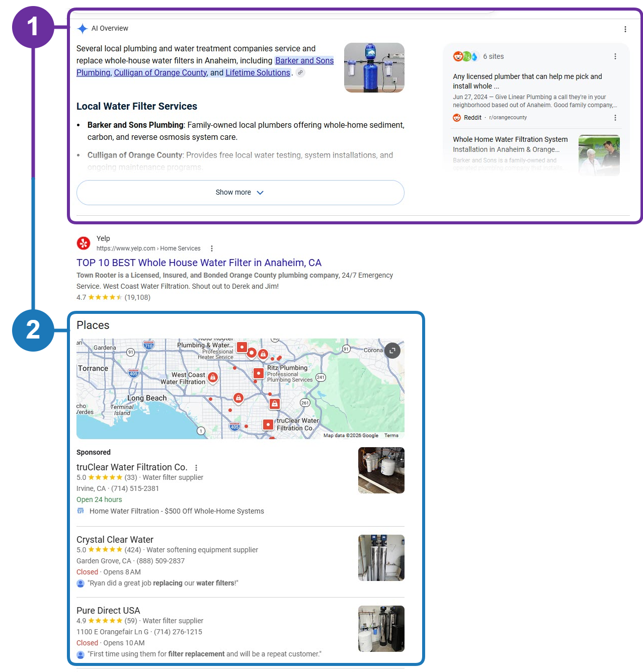Click the Places heading
Screen dimensions: 643x672
[x=93, y=325]
